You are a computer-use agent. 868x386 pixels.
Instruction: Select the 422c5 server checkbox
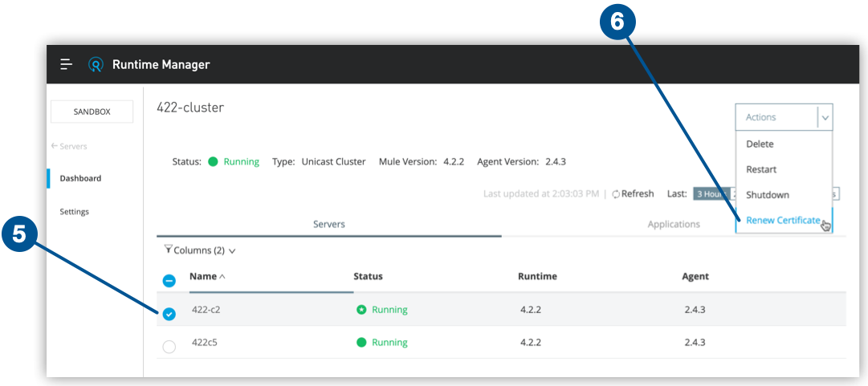[169, 347]
